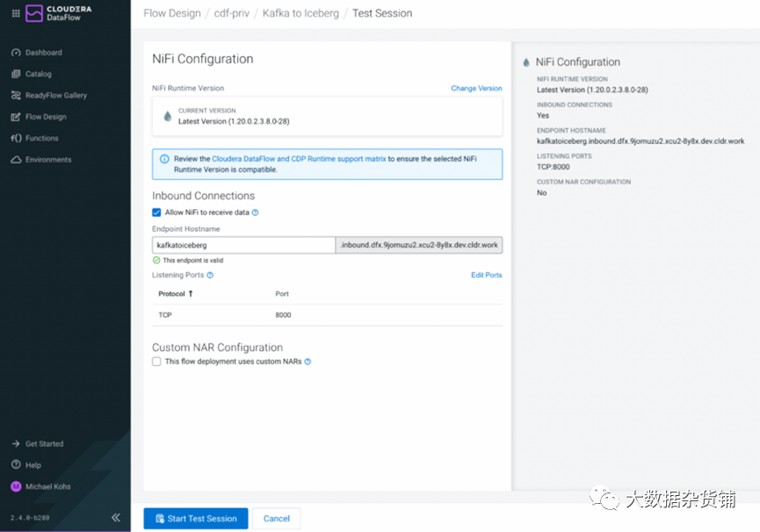Image resolution: width=760 pixels, height=532 pixels.
Task: Click the Michael Kohs user avatar
Action: click(x=16, y=486)
